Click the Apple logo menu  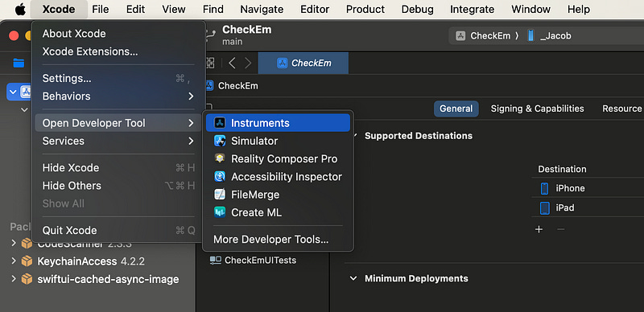pyautogui.click(x=20, y=9)
